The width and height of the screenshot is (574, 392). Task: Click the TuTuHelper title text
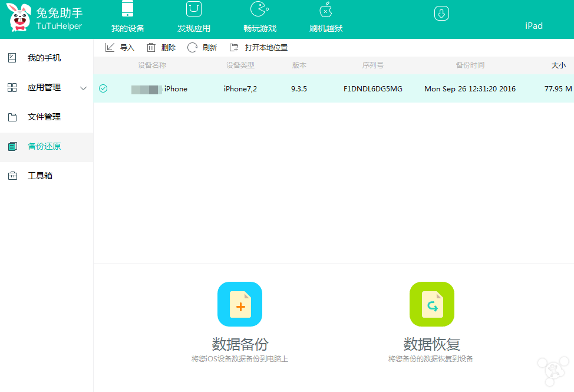59,26
